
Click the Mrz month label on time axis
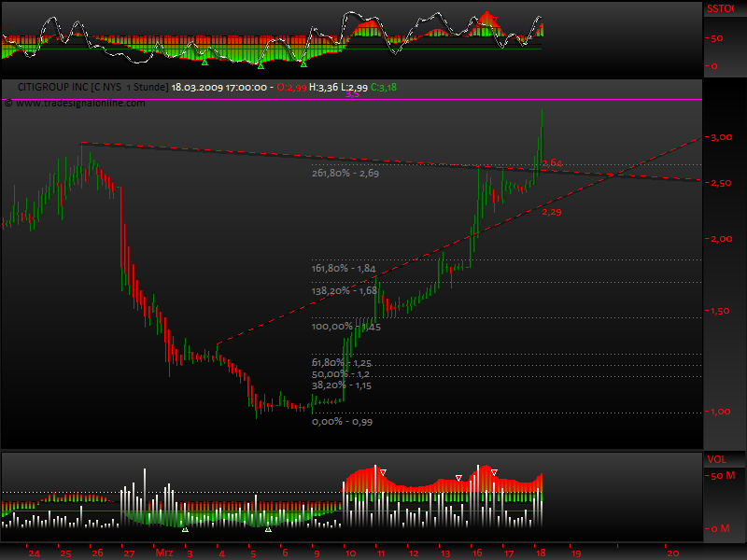(x=164, y=553)
